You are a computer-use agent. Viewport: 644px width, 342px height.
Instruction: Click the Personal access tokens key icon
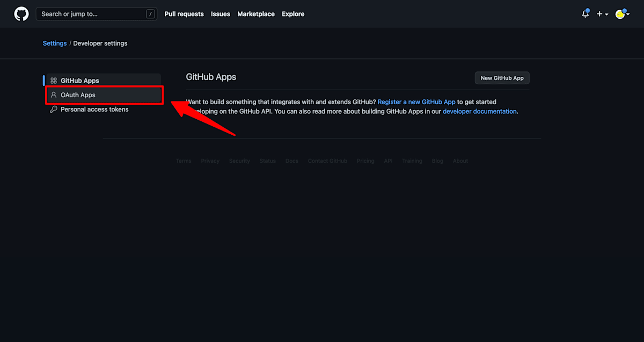pyautogui.click(x=54, y=110)
